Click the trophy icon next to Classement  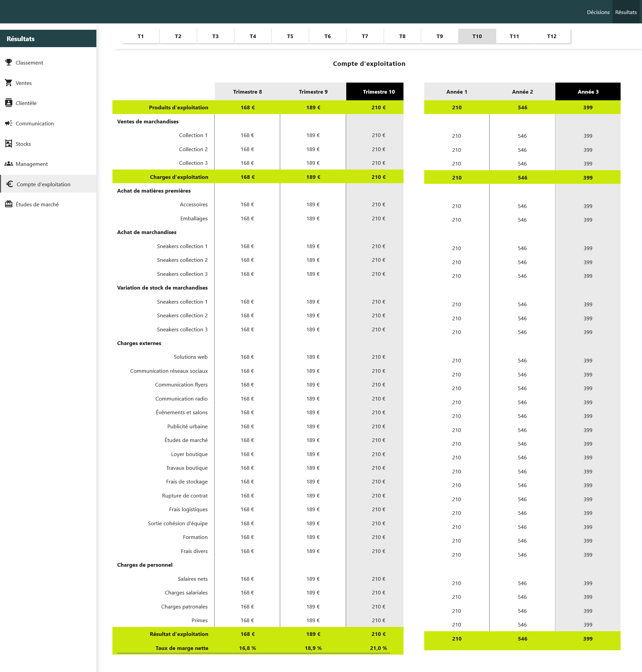9,62
